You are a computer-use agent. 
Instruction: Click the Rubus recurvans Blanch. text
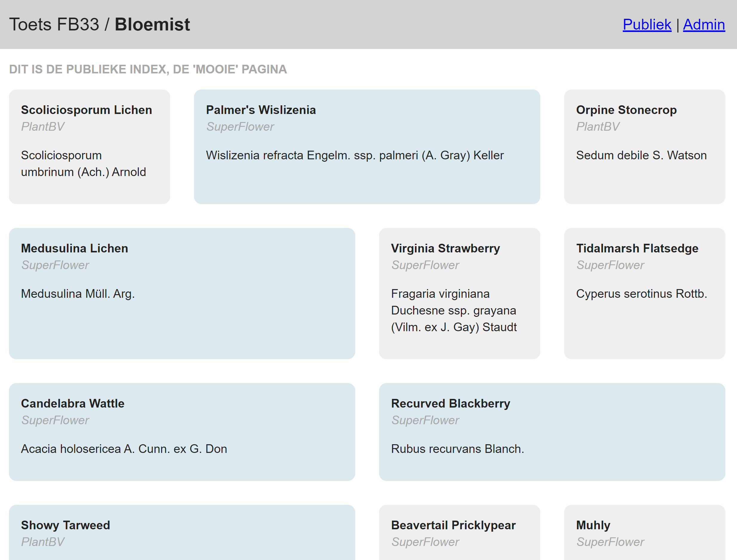coord(457,449)
